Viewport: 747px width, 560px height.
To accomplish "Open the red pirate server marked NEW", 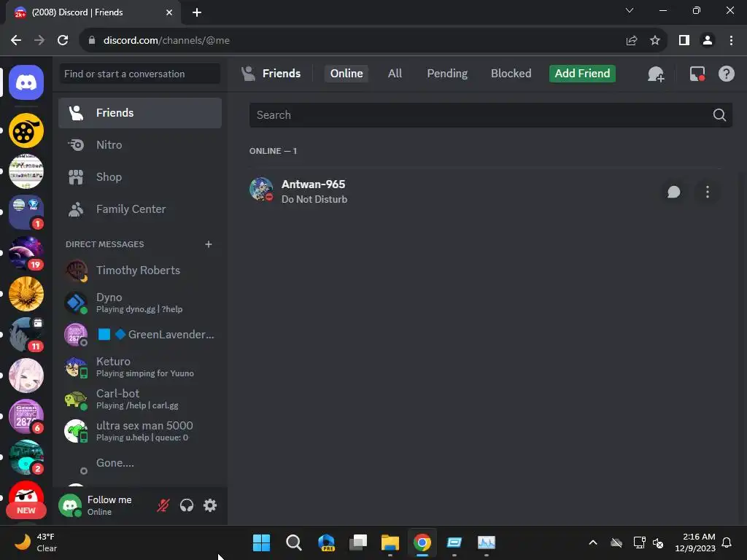I will [x=26, y=498].
